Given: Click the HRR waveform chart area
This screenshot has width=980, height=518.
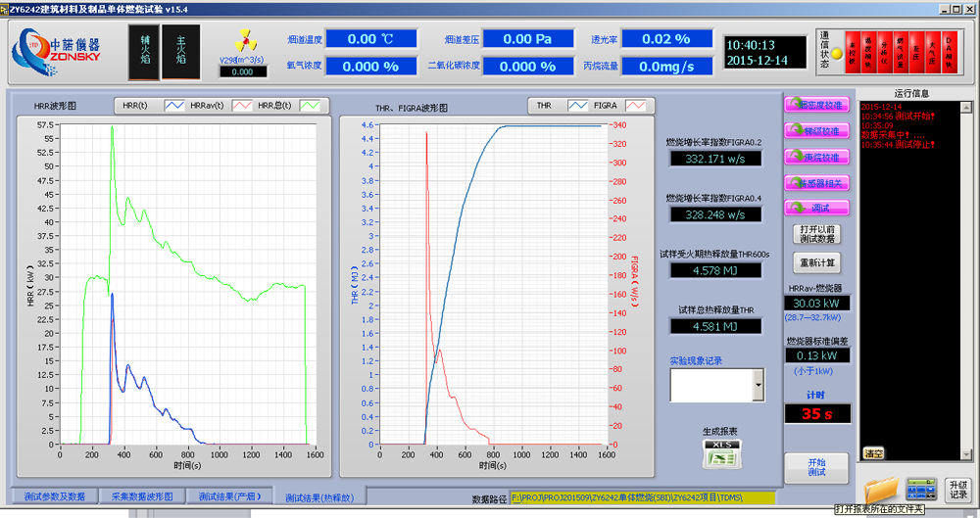Looking at the screenshot, I should (x=187, y=284).
